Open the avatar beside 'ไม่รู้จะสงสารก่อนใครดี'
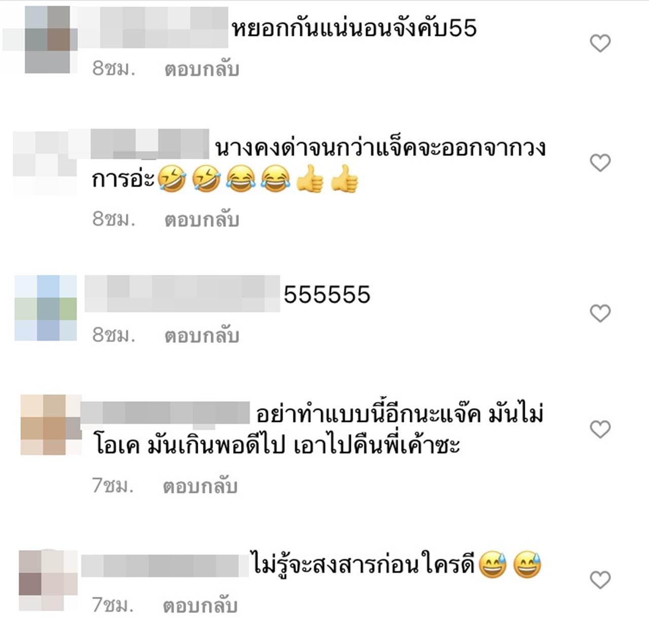 point(48,581)
